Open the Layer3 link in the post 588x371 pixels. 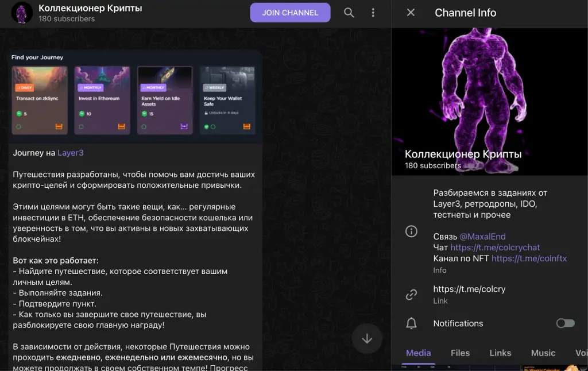[x=71, y=153]
